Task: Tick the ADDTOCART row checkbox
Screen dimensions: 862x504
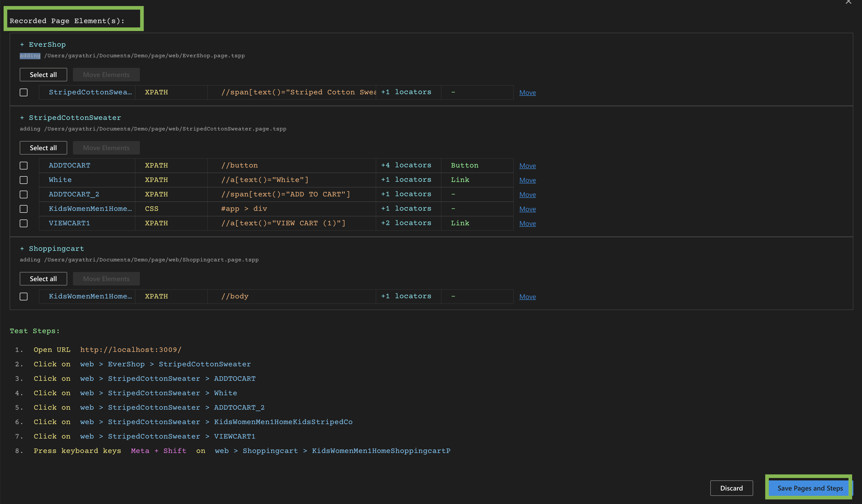Action: [24, 166]
